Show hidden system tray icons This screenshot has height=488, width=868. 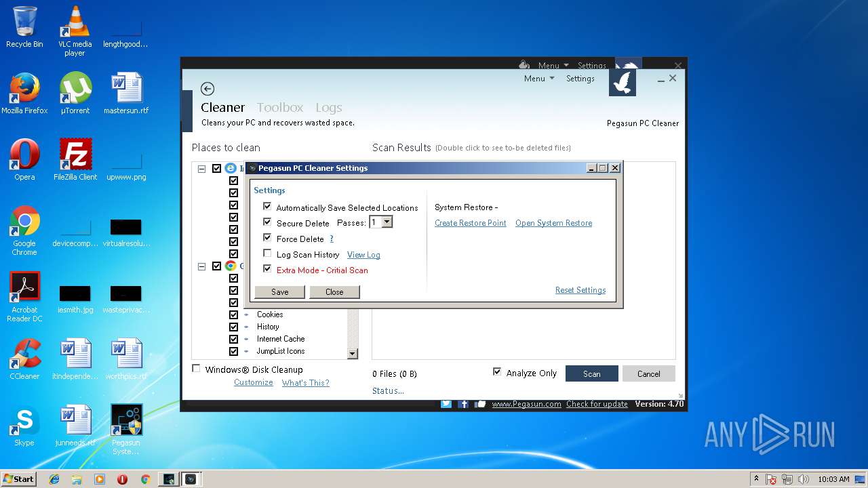click(756, 479)
